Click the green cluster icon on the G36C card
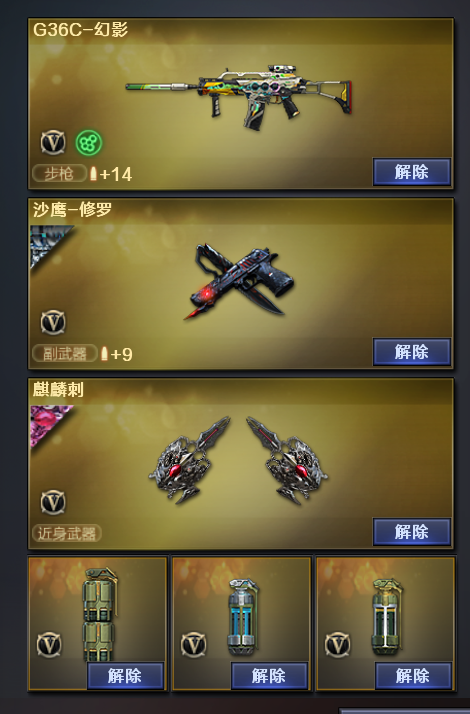 [x=89, y=143]
